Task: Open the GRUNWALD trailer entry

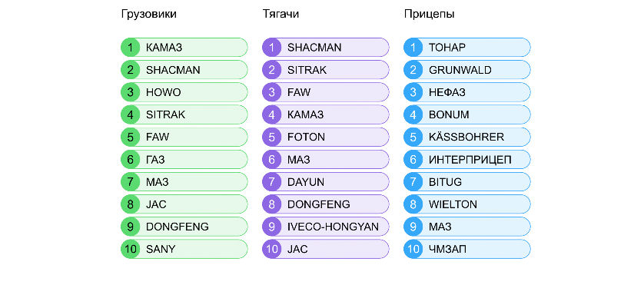Action: click(x=467, y=70)
